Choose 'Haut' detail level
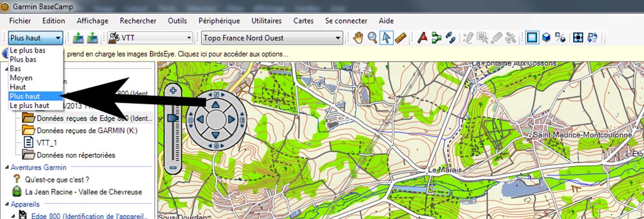This screenshot has height=219, width=644. (35, 87)
